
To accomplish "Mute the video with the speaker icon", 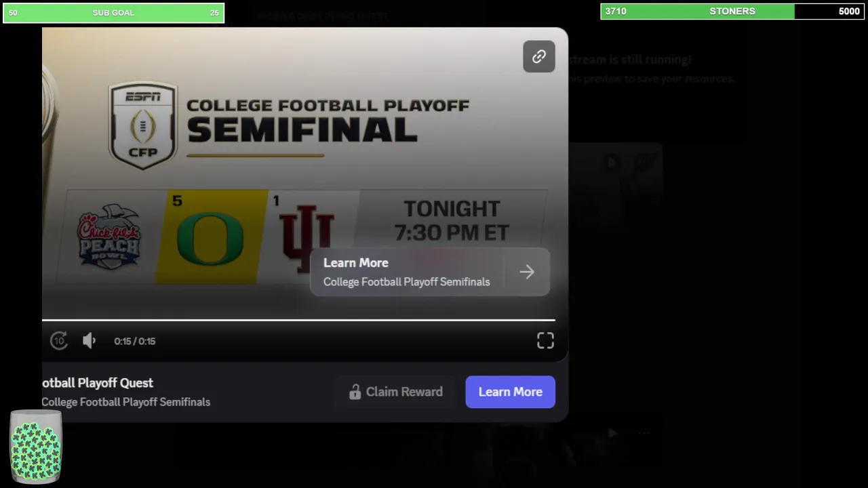I will click(x=89, y=341).
